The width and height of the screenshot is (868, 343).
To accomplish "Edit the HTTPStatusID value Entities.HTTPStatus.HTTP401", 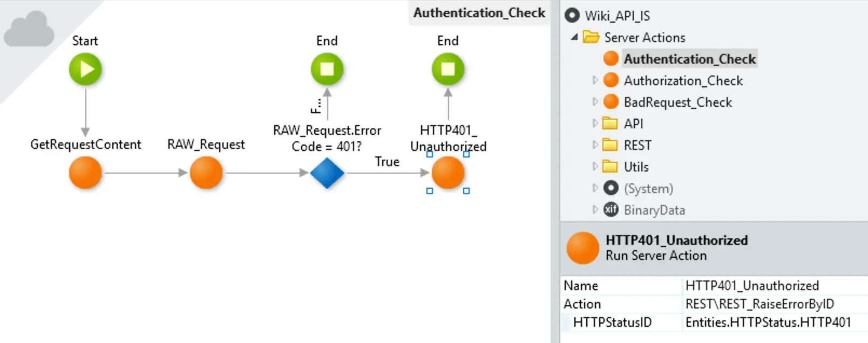I will [775, 322].
